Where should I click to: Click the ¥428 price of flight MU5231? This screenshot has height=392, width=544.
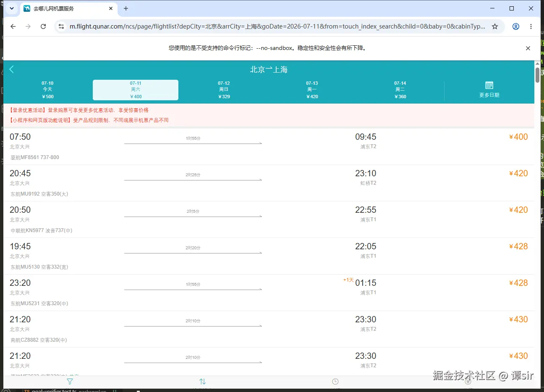point(518,283)
